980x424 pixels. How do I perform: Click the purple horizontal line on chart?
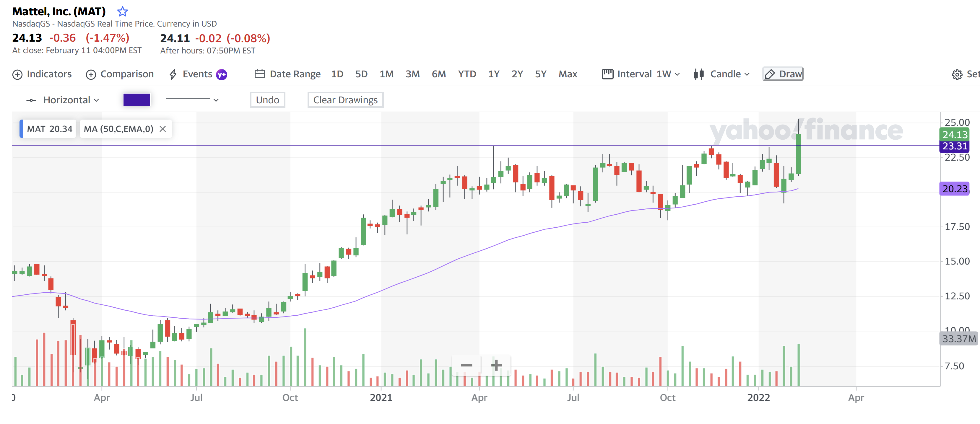click(x=476, y=146)
